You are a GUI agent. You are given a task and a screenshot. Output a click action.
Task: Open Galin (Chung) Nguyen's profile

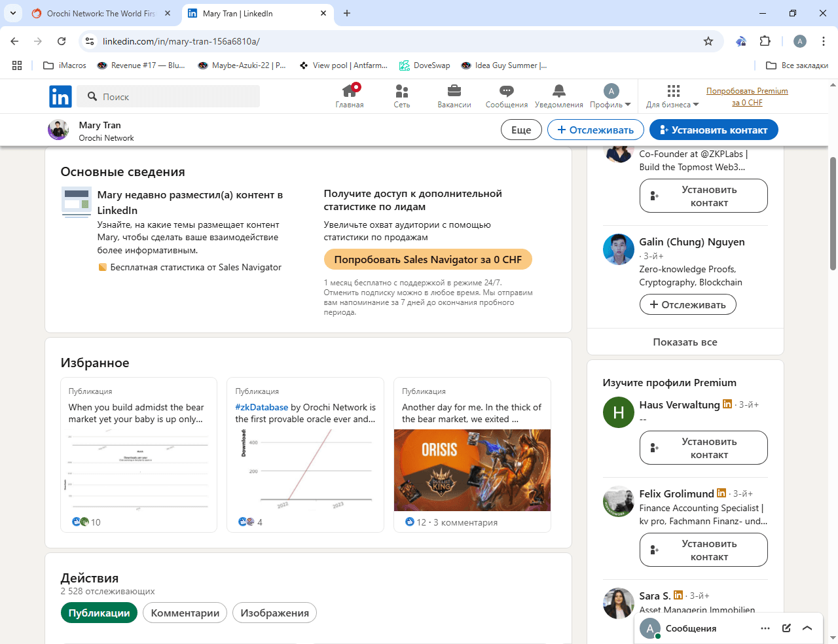pos(692,241)
